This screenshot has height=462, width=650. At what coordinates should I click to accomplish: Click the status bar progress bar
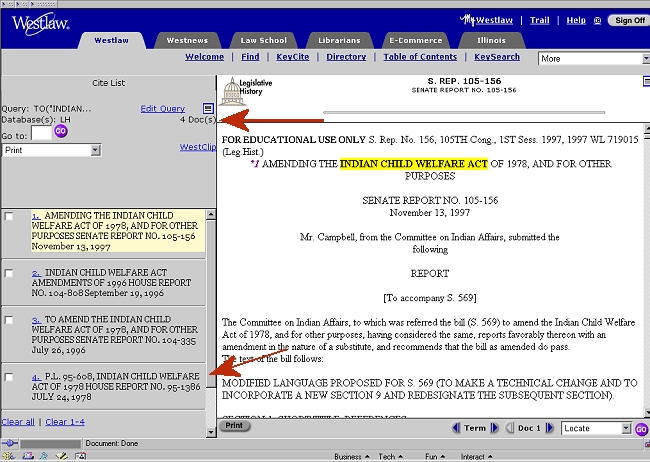[x=51, y=444]
